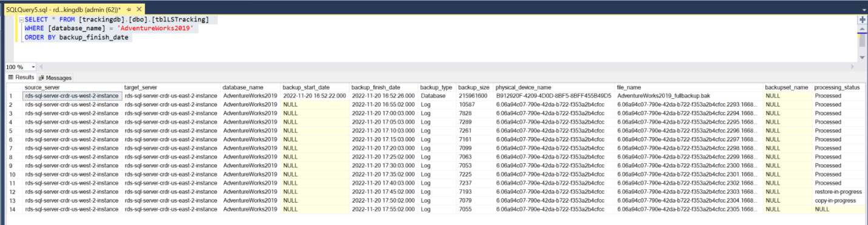Click the database_name column header
The image size is (868, 225).
click(251, 87)
